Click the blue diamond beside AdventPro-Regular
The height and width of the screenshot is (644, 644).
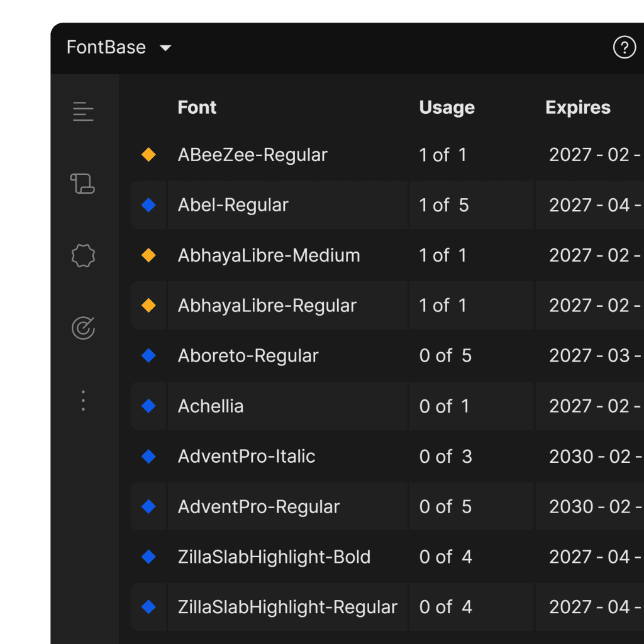coord(148,506)
